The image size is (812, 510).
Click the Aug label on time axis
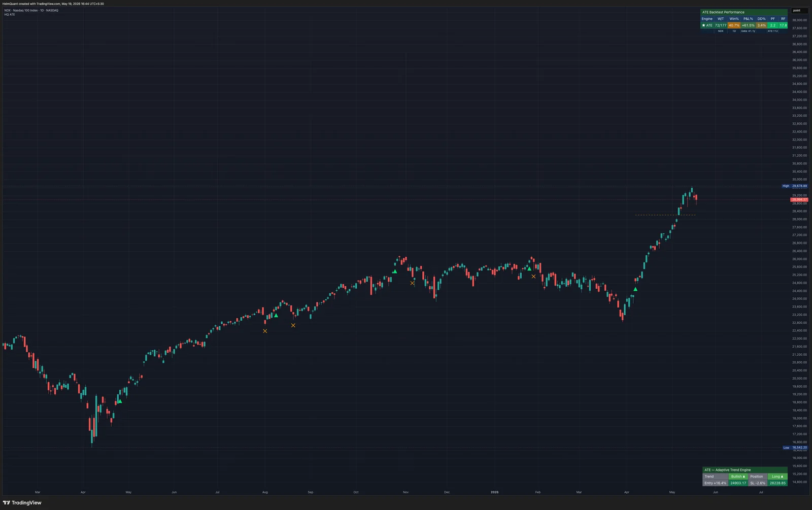click(x=265, y=492)
